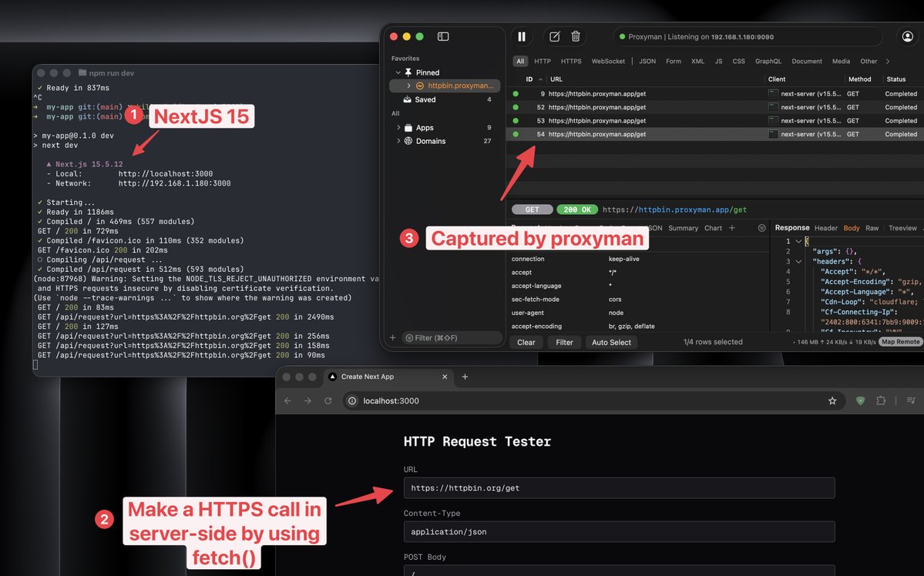924x576 pixels.
Task: Click the green status dot of request 9
Action: pos(516,94)
